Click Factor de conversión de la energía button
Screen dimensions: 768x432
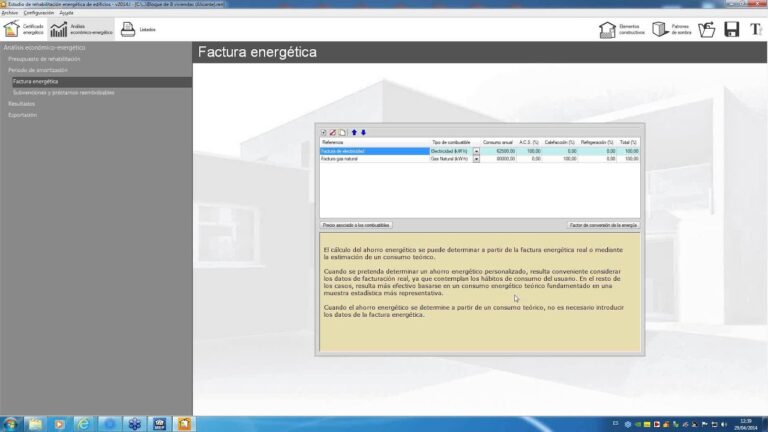602,226
